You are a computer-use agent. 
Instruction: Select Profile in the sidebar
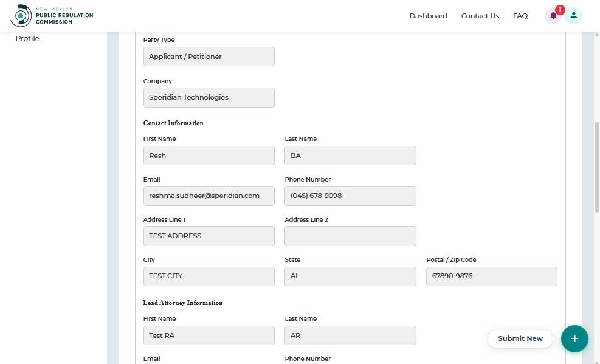(27, 39)
